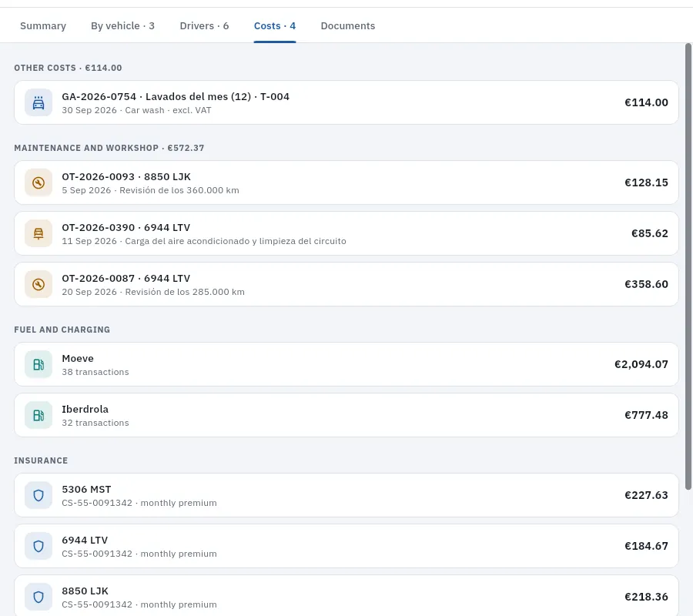693x616 pixels.
Task: Click the charging icon beside Iberdrola
Action: (38, 415)
